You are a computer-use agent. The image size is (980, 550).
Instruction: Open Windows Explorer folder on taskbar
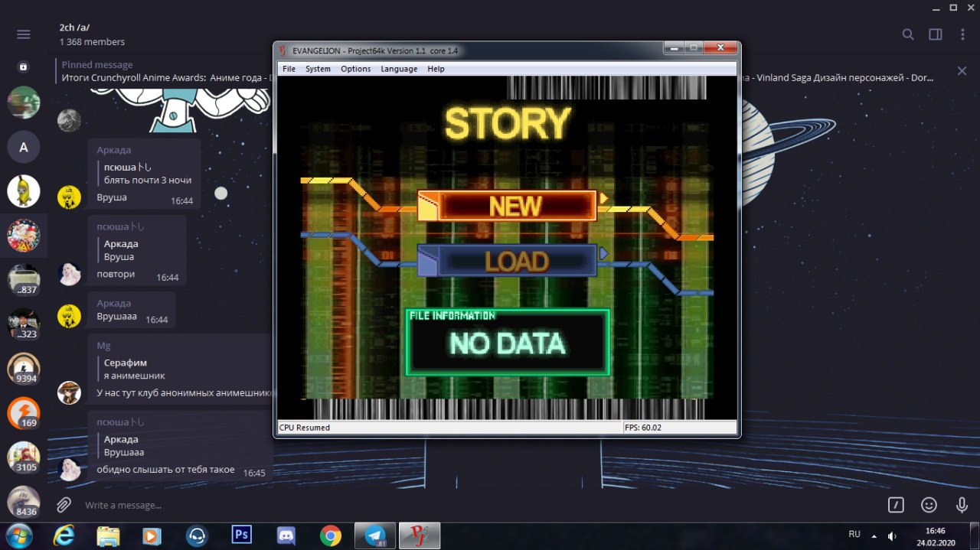coord(108,535)
